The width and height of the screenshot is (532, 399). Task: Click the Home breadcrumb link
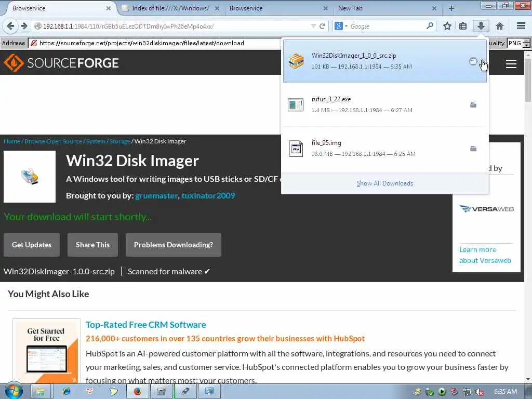(12, 141)
